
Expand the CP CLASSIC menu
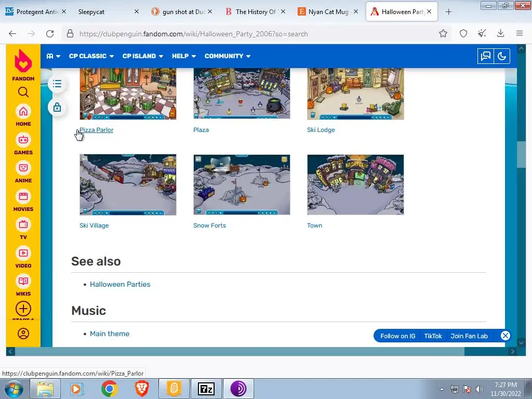click(91, 56)
